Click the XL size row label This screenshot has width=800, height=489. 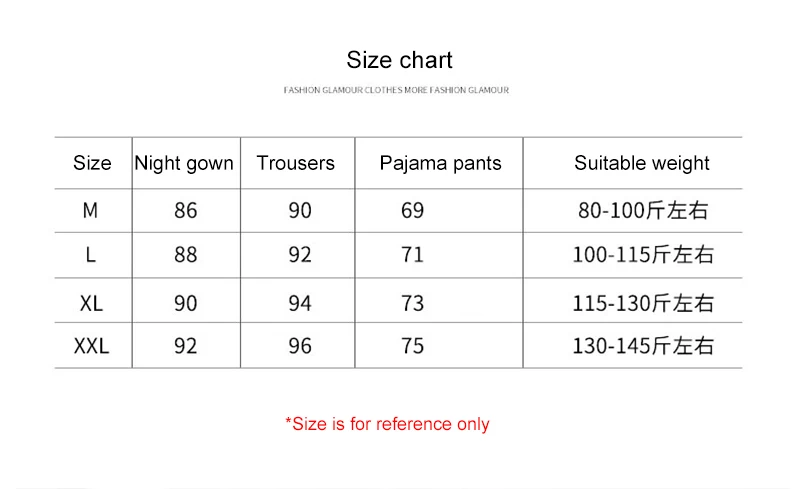coord(91,303)
